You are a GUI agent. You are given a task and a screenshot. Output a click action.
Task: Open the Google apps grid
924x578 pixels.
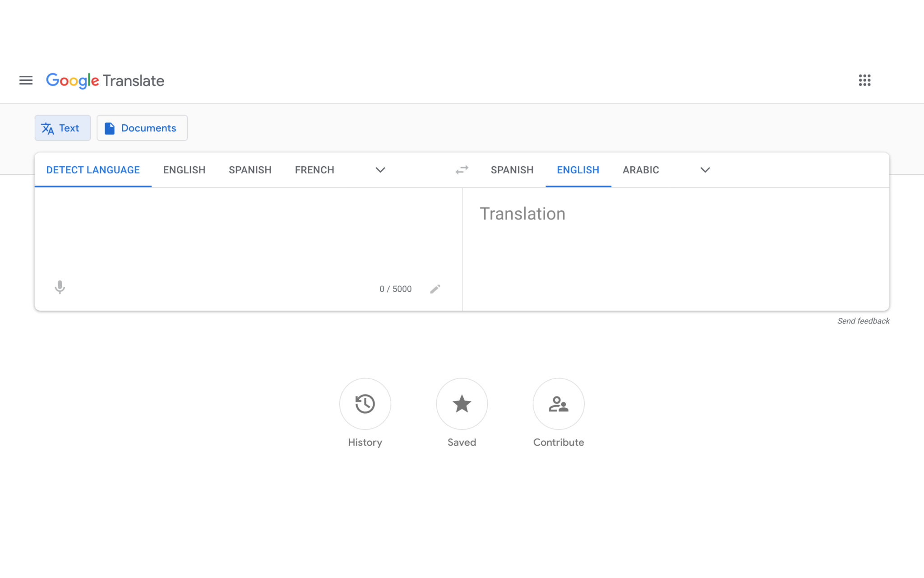point(864,80)
